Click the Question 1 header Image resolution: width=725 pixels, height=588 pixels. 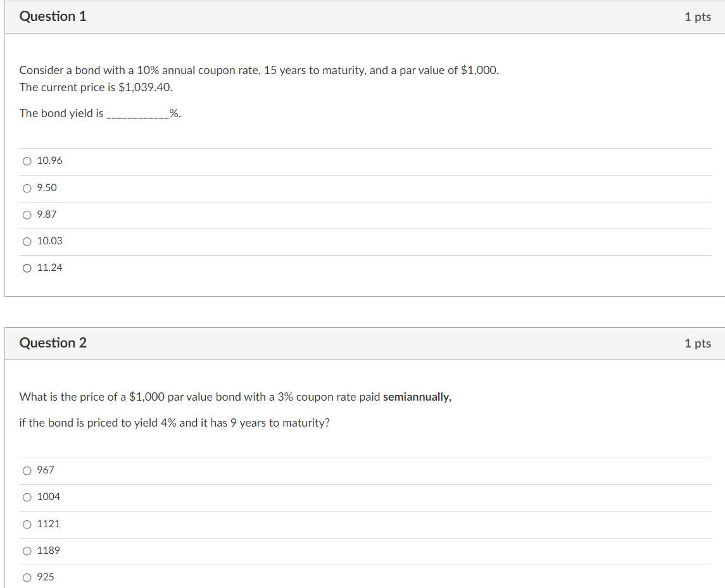[53, 16]
